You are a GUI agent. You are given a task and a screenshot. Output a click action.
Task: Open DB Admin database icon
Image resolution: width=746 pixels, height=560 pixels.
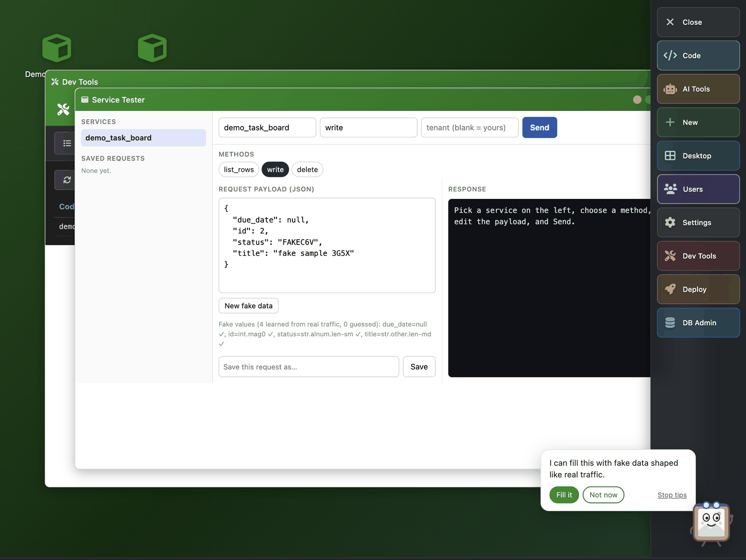coord(670,322)
